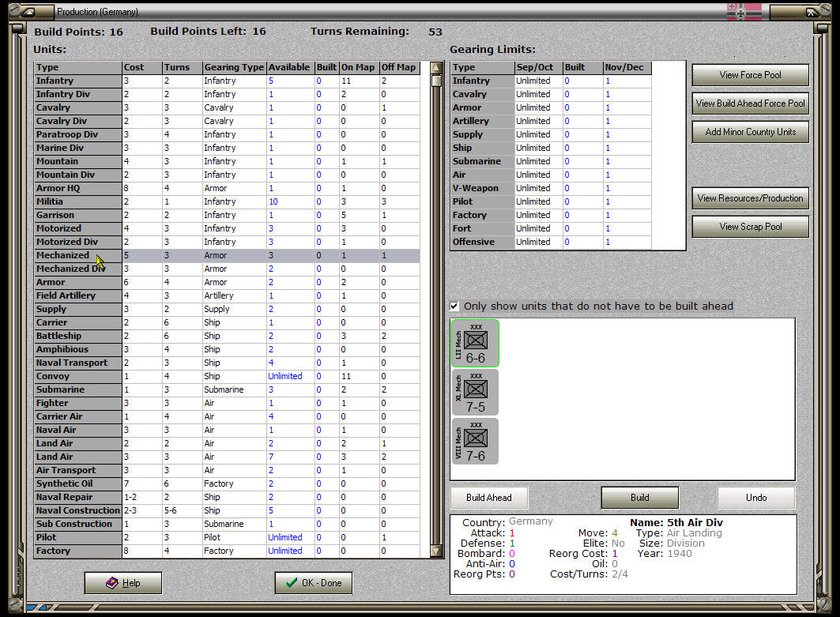
Task: Select the Motorized unit type row
Action: click(x=227, y=228)
